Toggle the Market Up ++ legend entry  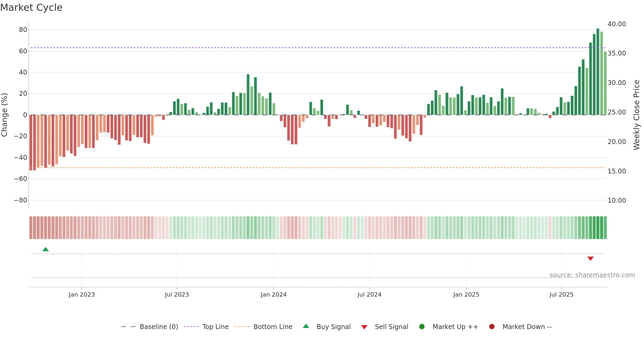(449, 327)
